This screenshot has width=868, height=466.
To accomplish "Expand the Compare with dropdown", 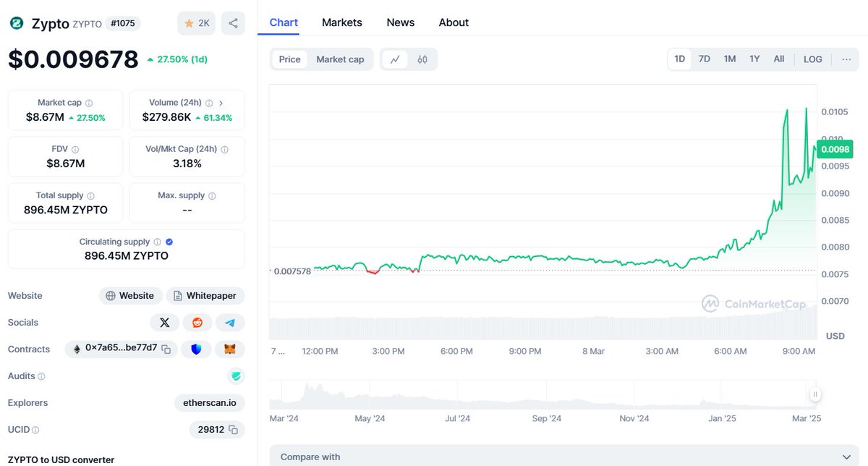I will tap(564, 457).
